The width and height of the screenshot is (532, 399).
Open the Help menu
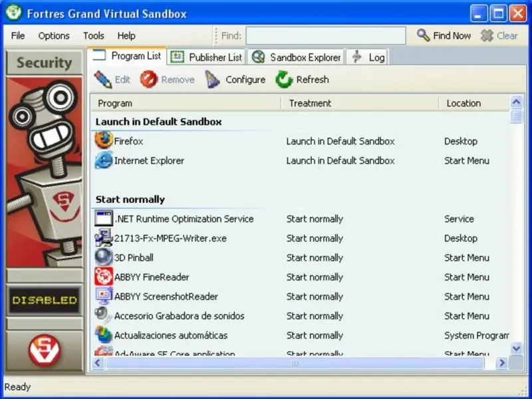tap(126, 36)
